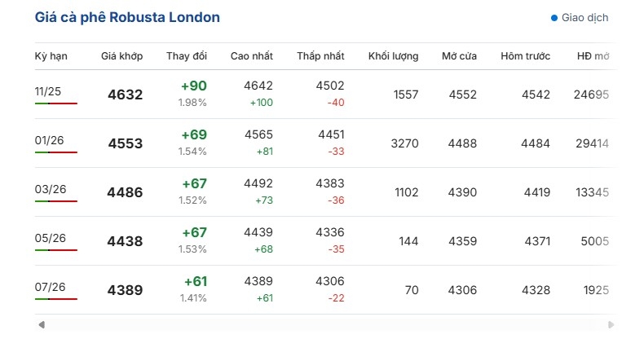Click the range bar under contract 11/25
Viewport: 644px width, 339px height.
56,104
